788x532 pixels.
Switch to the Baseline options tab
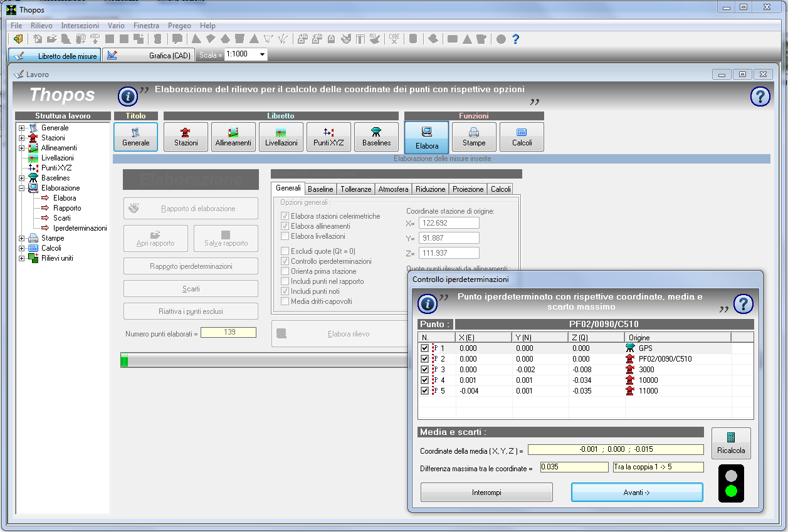pyautogui.click(x=320, y=189)
